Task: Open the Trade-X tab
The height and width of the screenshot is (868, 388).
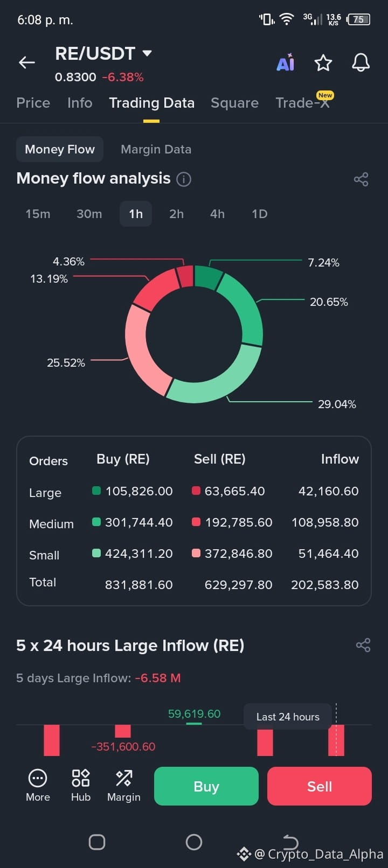Action: pos(302,103)
